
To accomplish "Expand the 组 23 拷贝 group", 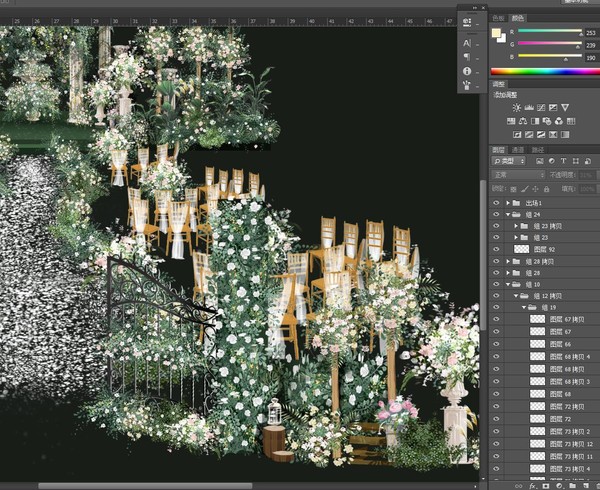I will coord(516,226).
